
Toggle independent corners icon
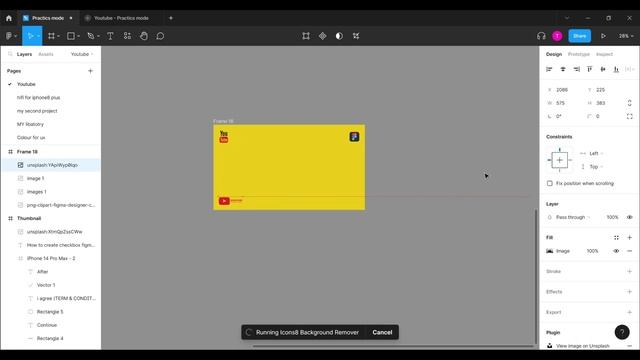pos(629,116)
